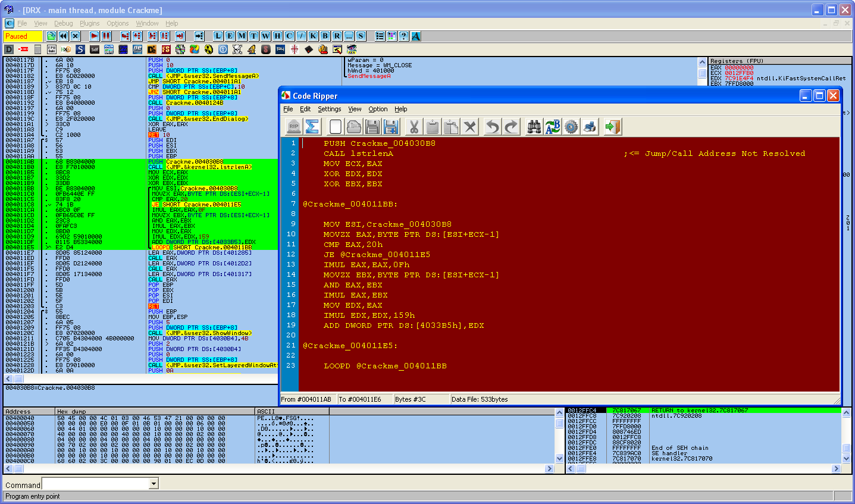Open the Option menu in Code Ripper
855x504 pixels.
click(x=378, y=109)
